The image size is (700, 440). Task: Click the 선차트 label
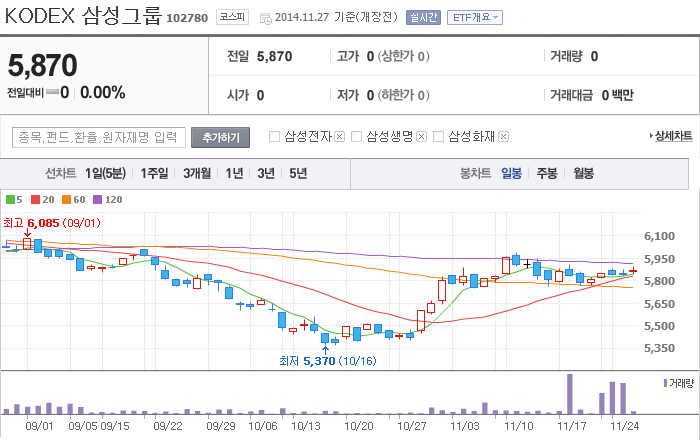click(60, 173)
